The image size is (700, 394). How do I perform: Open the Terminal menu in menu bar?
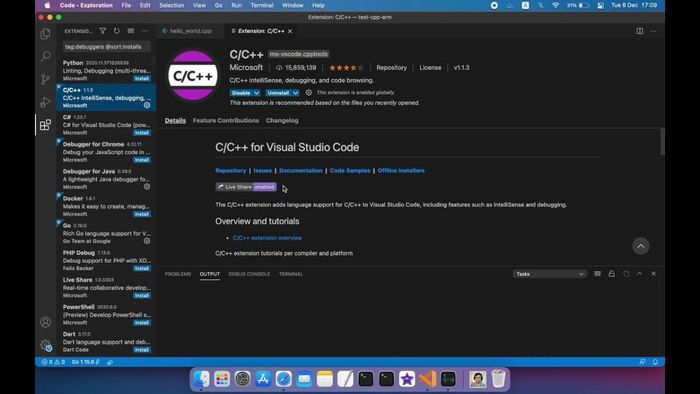(262, 5)
